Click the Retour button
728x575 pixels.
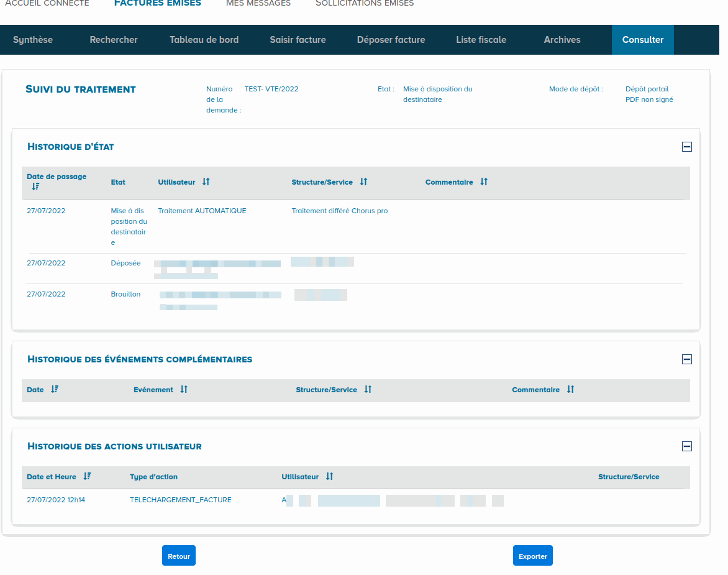click(x=179, y=556)
